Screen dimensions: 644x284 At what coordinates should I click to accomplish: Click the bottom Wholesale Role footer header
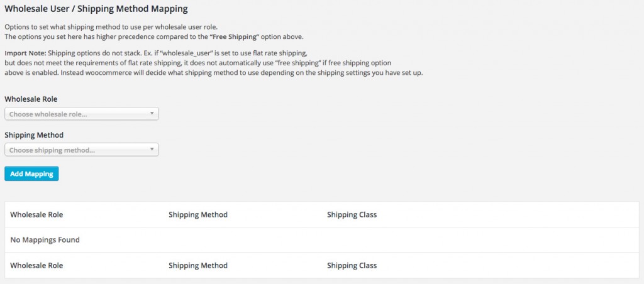(36, 266)
